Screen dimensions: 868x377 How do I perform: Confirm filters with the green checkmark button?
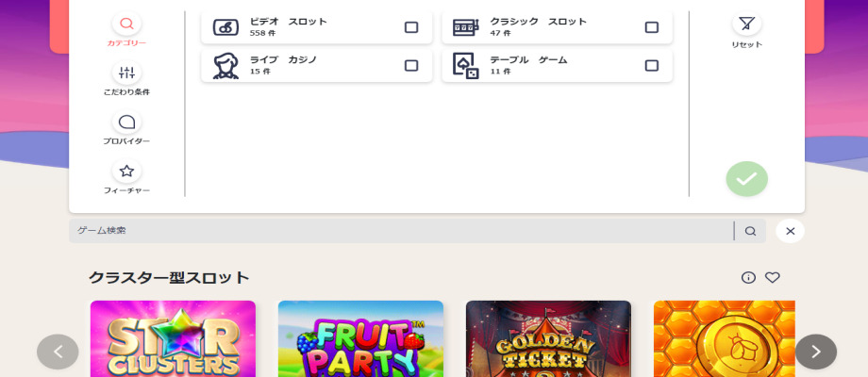click(746, 179)
